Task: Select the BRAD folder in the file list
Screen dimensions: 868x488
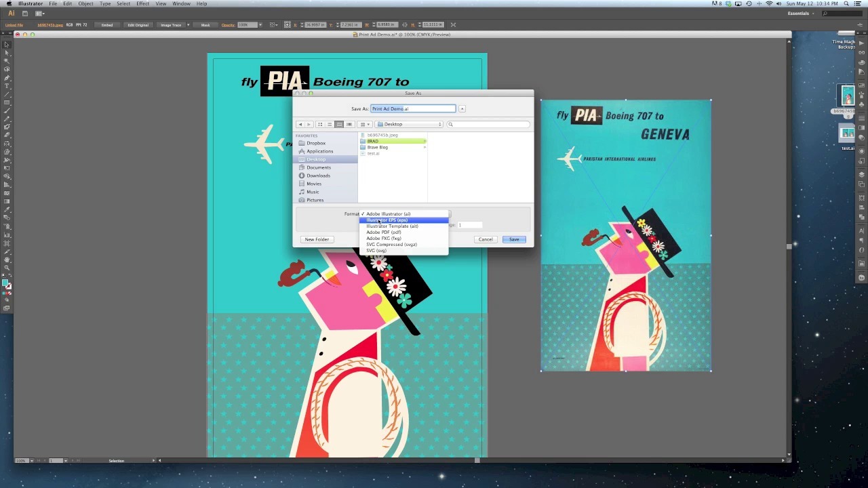Action: pyautogui.click(x=374, y=141)
